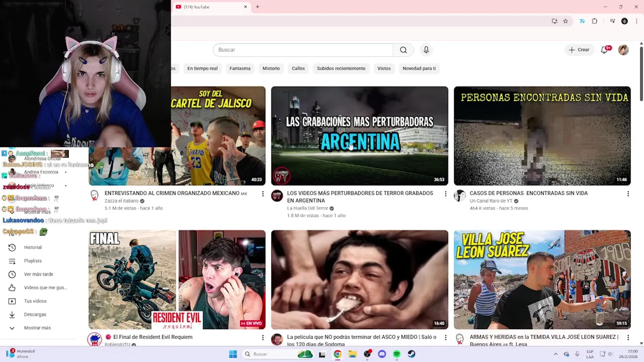
Task: Open Discord from the taskbar
Action: tap(382, 354)
